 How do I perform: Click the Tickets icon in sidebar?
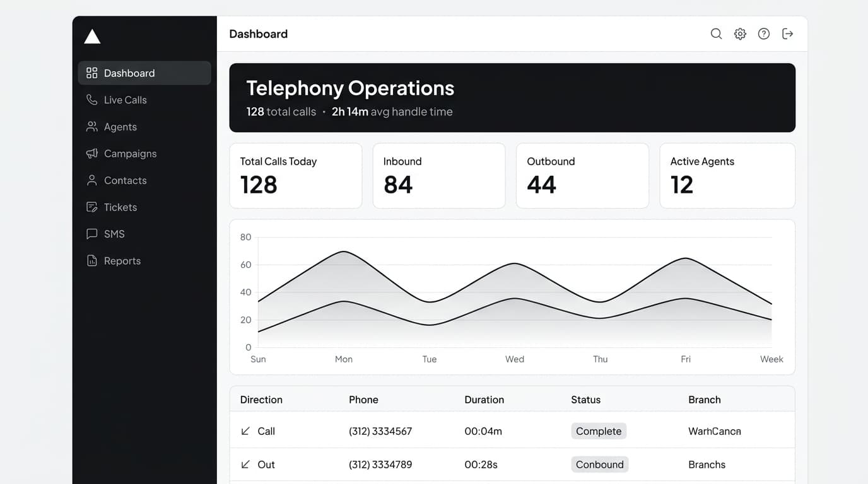click(92, 207)
